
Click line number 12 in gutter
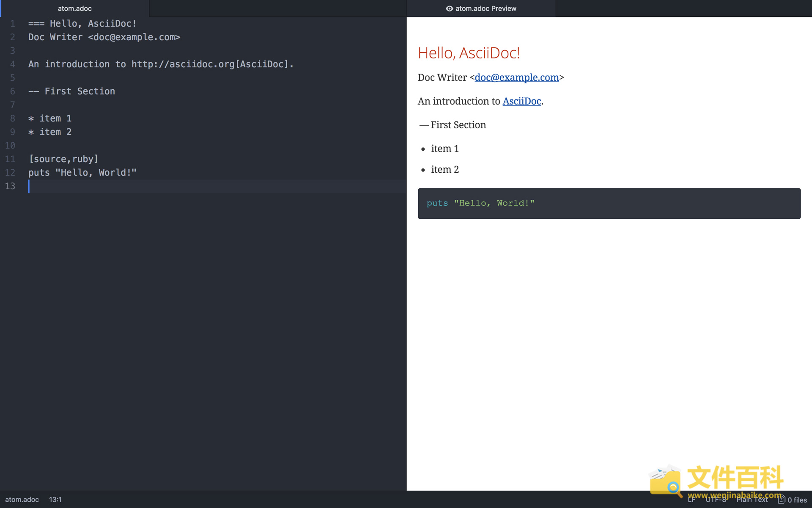point(10,173)
